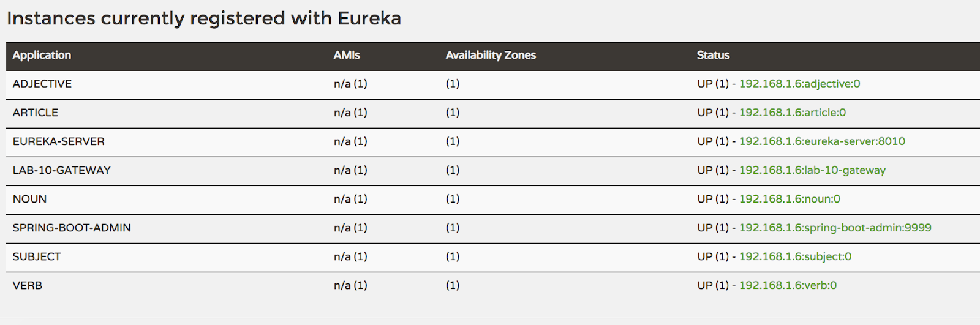Select the SPRING-BOOT-ADMIN application name cell

pos(72,228)
